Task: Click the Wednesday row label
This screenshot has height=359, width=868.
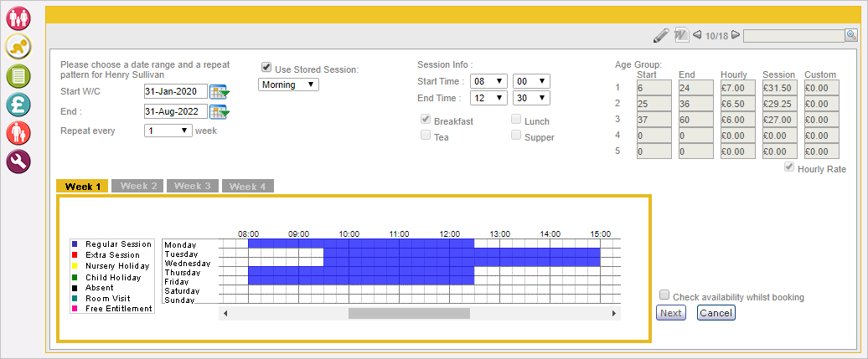Action: click(x=188, y=264)
